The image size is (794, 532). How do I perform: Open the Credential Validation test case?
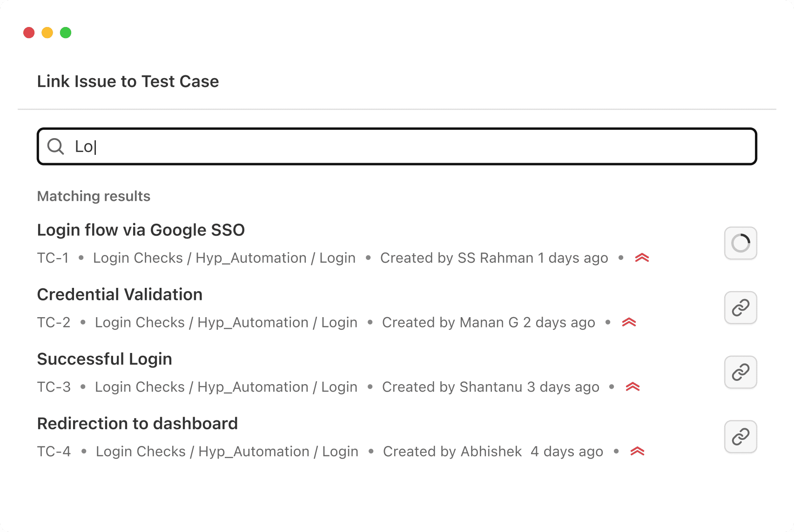120,295
